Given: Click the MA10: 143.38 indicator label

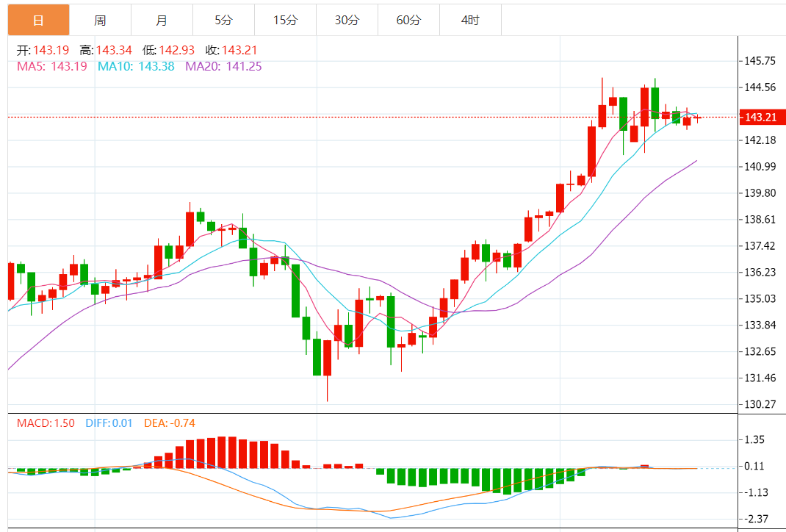Looking at the screenshot, I should pos(136,66).
